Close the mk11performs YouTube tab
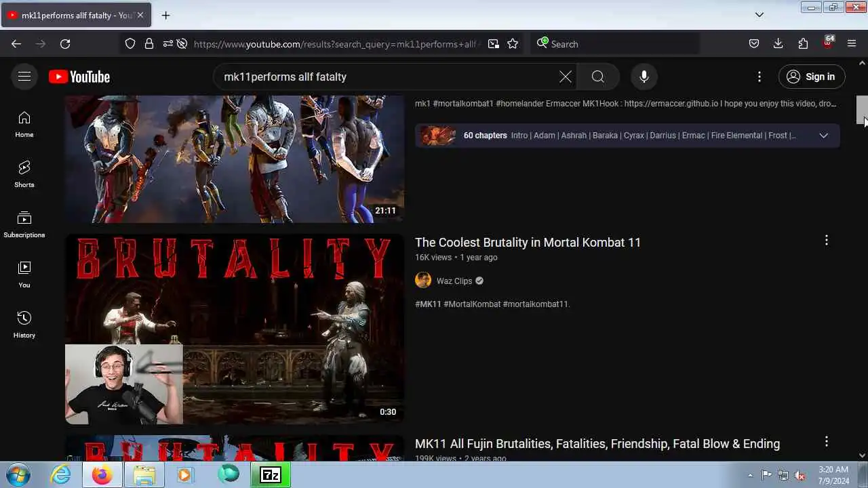This screenshot has width=868, height=488. pyautogui.click(x=140, y=15)
